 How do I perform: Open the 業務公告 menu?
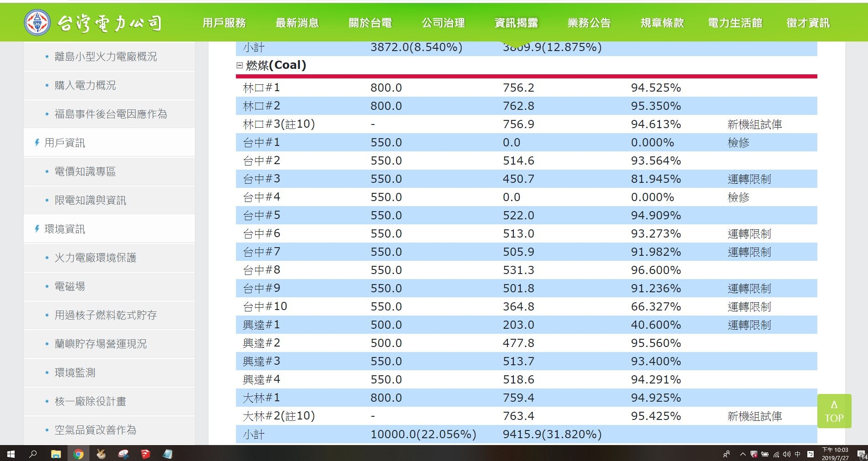tap(589, 22)
